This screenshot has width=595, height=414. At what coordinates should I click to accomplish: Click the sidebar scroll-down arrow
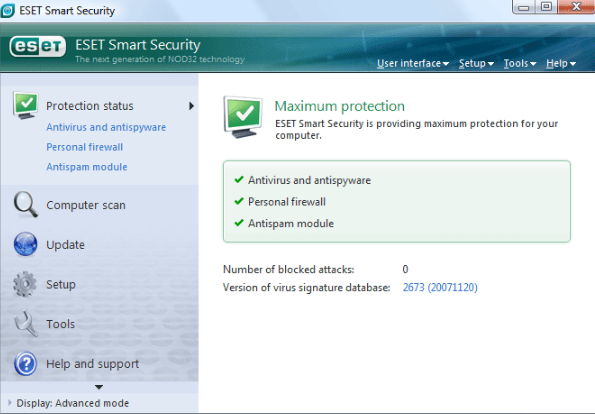coord(99,387)
